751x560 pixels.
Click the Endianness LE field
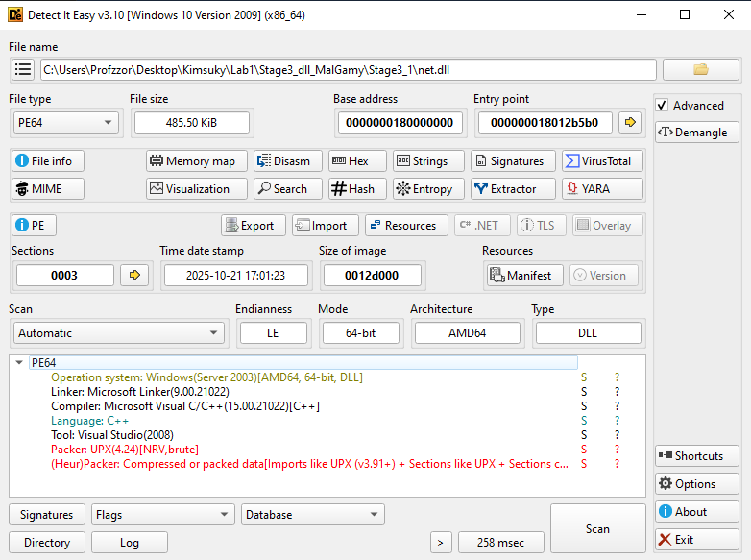click(x=273, y=333)
